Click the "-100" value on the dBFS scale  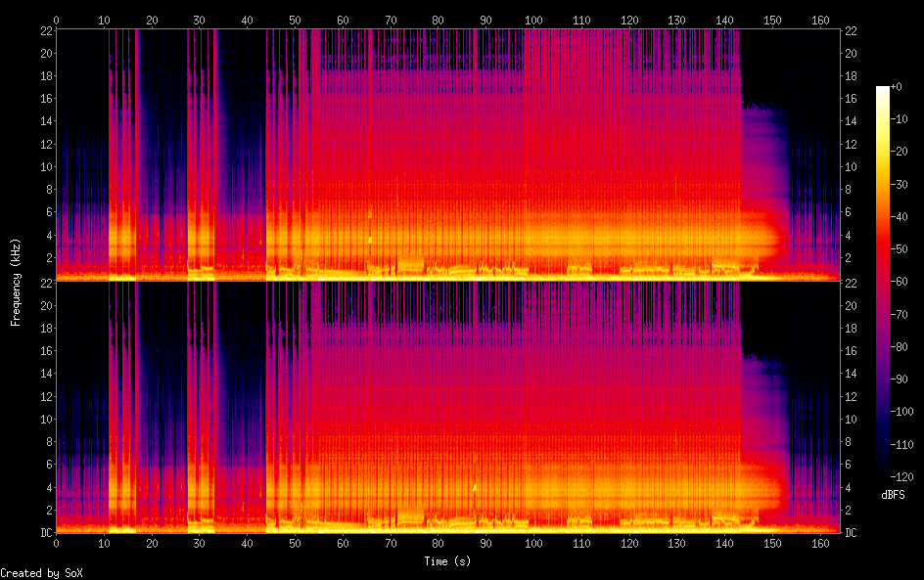tap(901, 412)
